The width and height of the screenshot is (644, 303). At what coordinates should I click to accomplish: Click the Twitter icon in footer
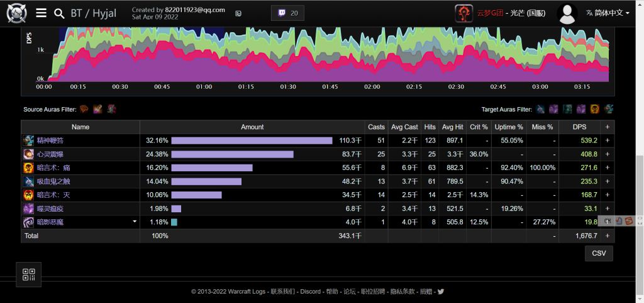[x=441, y=292]
